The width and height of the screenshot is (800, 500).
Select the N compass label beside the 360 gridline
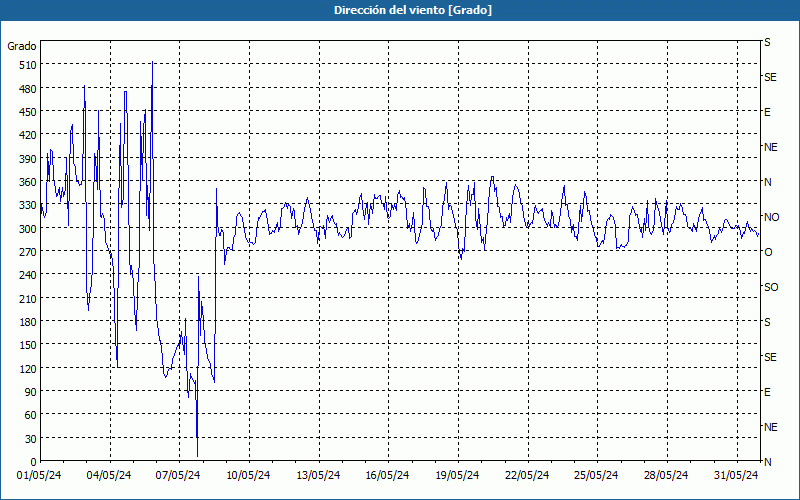767,182
